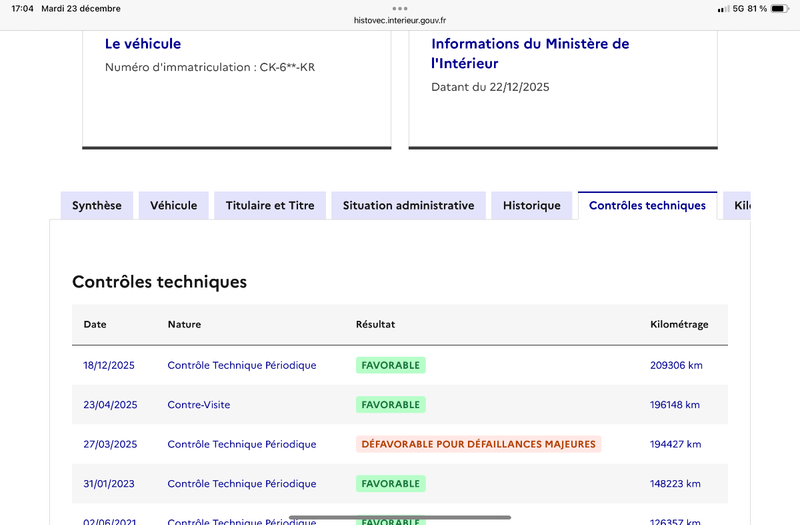Select the 31/01/2023 inspection date
Viewport: 800px width, 525px height.
(109, 484)
